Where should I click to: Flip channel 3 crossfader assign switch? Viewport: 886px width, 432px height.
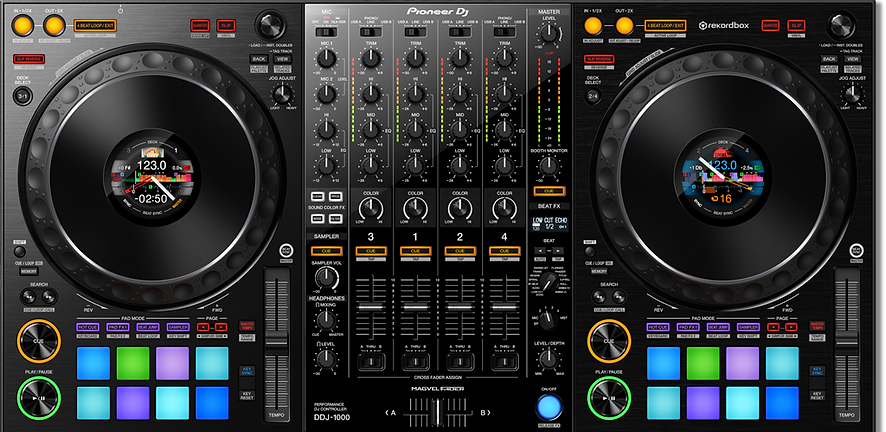[371, 361]
